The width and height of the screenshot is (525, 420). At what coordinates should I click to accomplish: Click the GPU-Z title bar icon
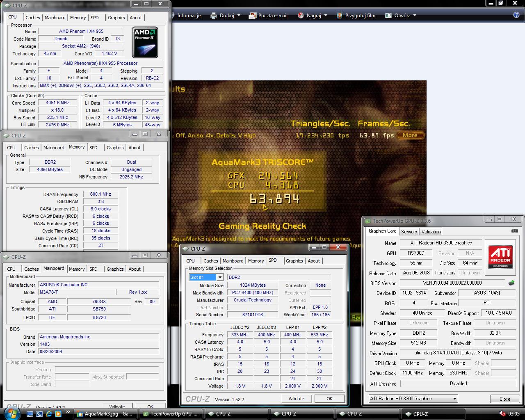367,221
